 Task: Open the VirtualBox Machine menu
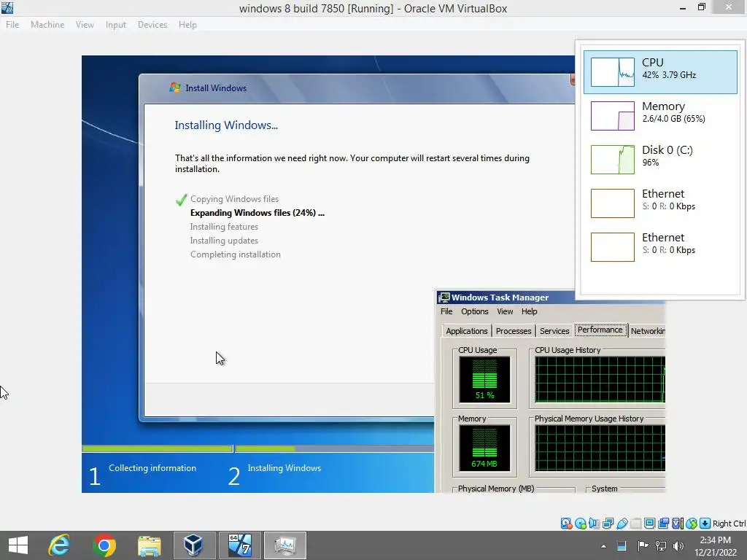47,24
